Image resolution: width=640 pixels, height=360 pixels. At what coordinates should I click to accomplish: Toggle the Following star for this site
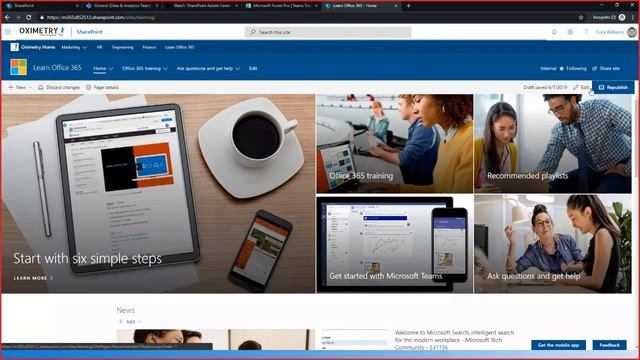coord(562,69)
